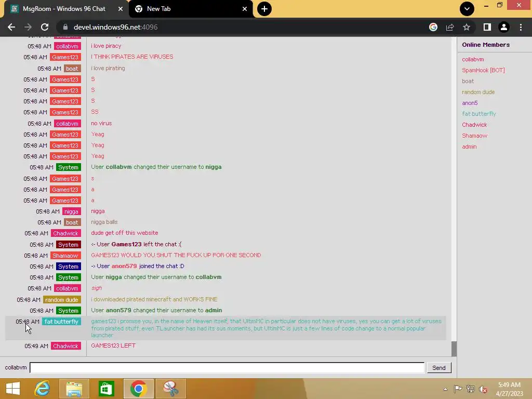Viewport: 532px width, 399px height.
Task: Open the Google icon in the toolbar
Action: point(433,27)
